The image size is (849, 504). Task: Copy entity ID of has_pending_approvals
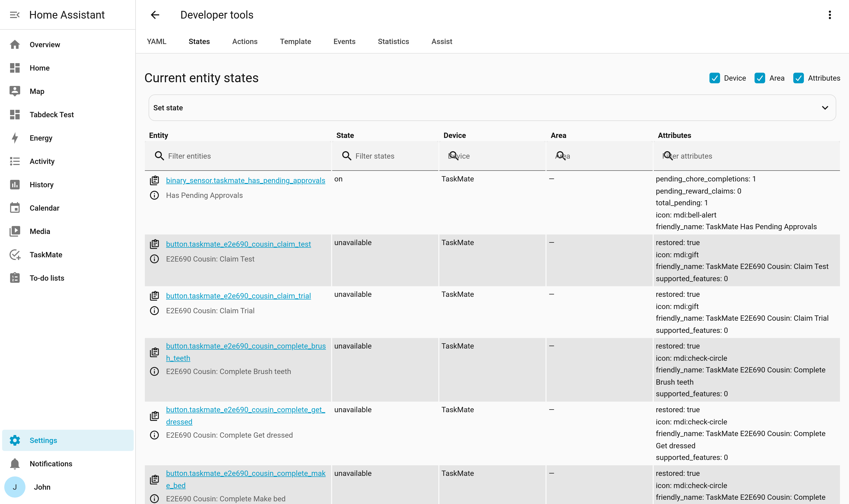[154, 180]
